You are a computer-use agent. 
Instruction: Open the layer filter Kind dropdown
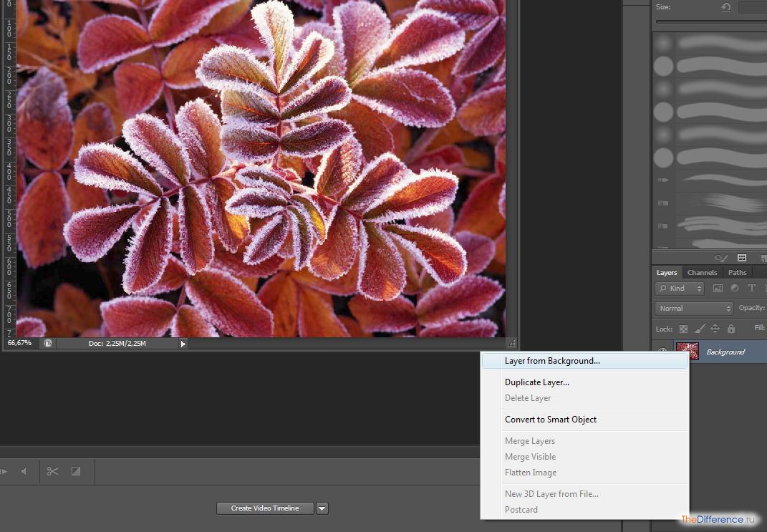(679, 289)
